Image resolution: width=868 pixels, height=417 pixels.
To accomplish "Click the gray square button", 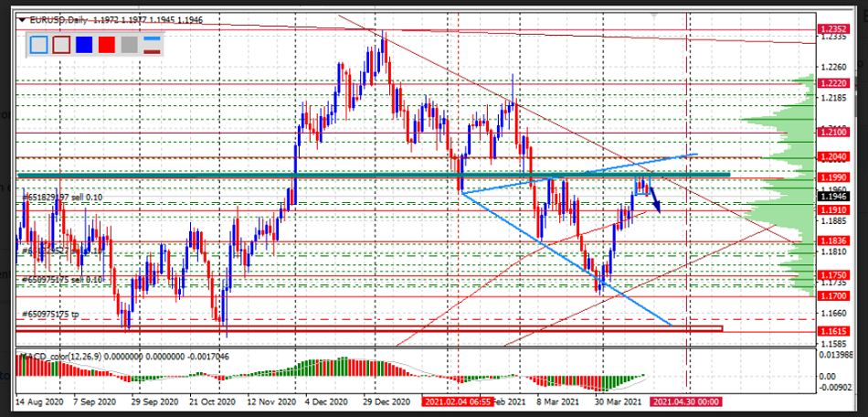I will pos(129,45).
